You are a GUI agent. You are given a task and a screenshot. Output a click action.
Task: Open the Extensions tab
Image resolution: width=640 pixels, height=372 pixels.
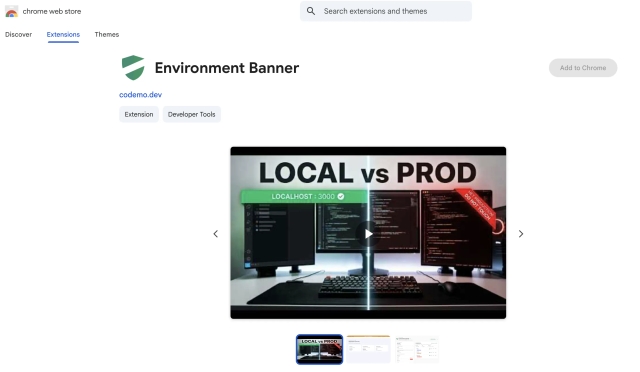[63, 35]
